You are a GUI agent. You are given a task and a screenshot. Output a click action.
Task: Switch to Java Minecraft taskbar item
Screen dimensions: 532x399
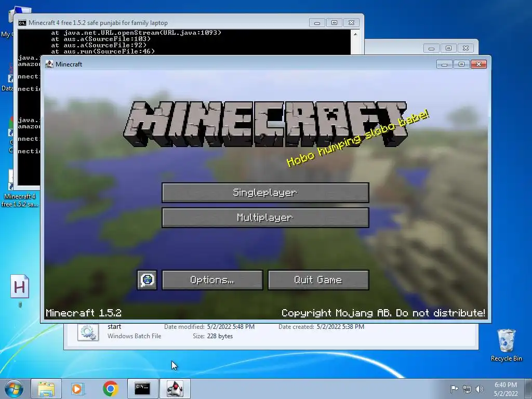(x=175, y=389)
